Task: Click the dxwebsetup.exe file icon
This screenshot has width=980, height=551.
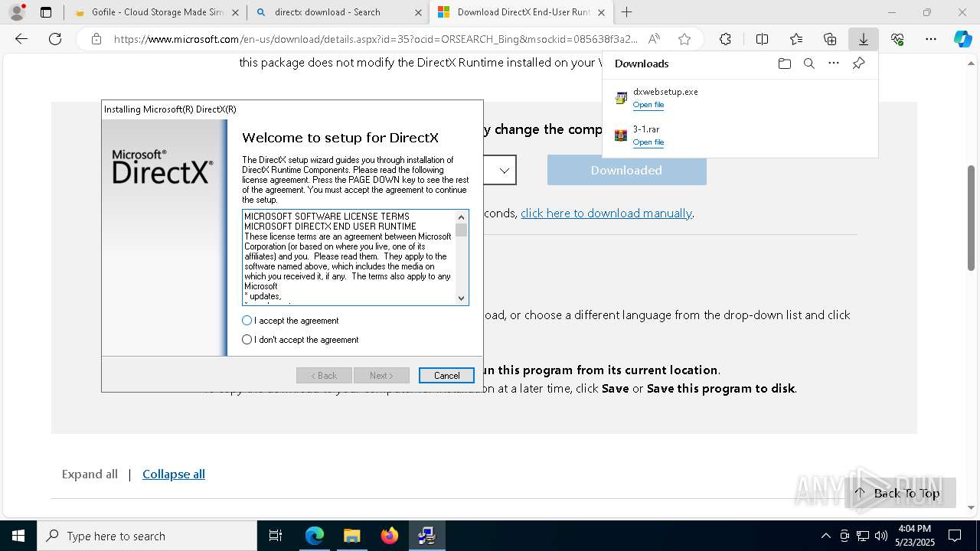Action: click(x=621, y=98)
